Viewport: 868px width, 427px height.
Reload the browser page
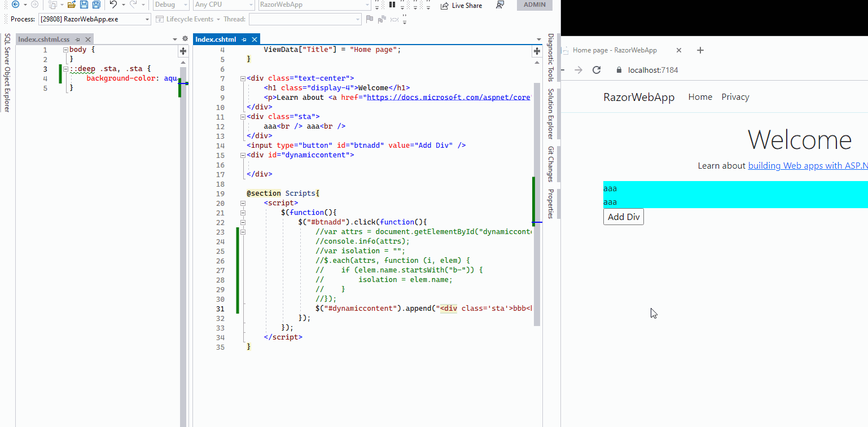(597, 70)
